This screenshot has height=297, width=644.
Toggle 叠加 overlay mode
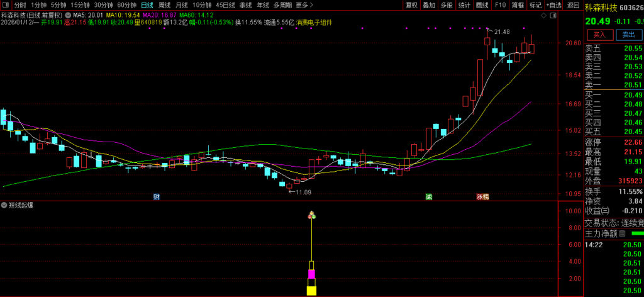click(429, 5)
